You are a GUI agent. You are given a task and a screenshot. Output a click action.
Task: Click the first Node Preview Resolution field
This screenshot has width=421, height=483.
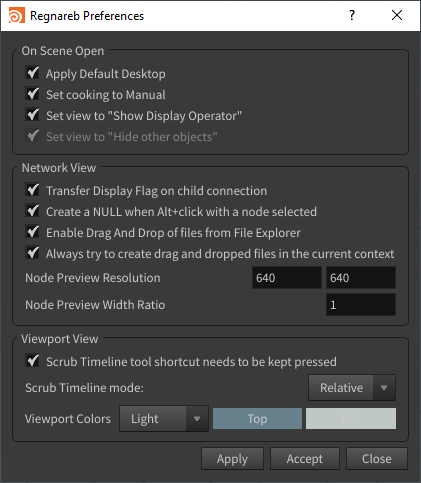(287, 278)
